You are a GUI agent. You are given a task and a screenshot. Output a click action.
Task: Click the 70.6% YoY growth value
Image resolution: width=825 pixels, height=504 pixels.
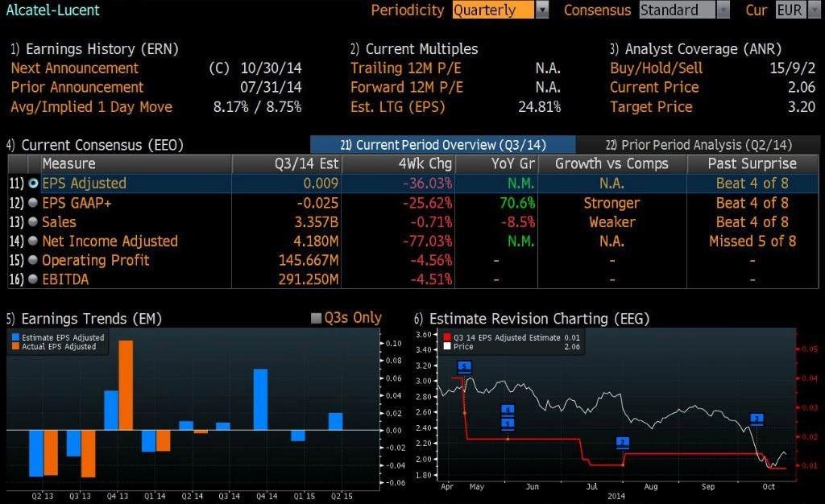[517, 203]
